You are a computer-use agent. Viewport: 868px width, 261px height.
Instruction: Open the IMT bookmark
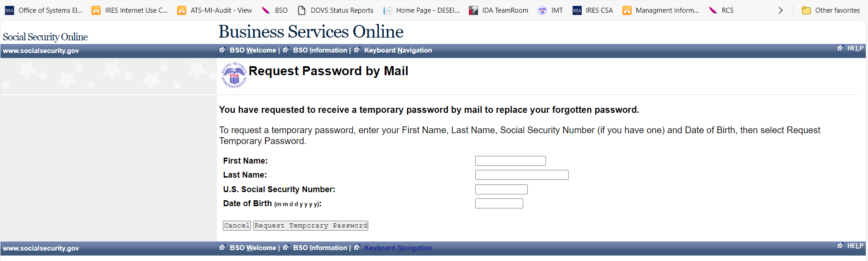(x=550, y=10)
